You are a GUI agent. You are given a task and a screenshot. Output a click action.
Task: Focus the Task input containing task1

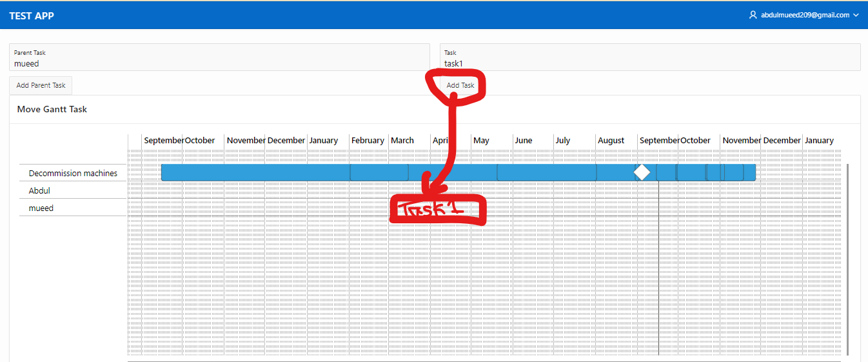[649, 63]
